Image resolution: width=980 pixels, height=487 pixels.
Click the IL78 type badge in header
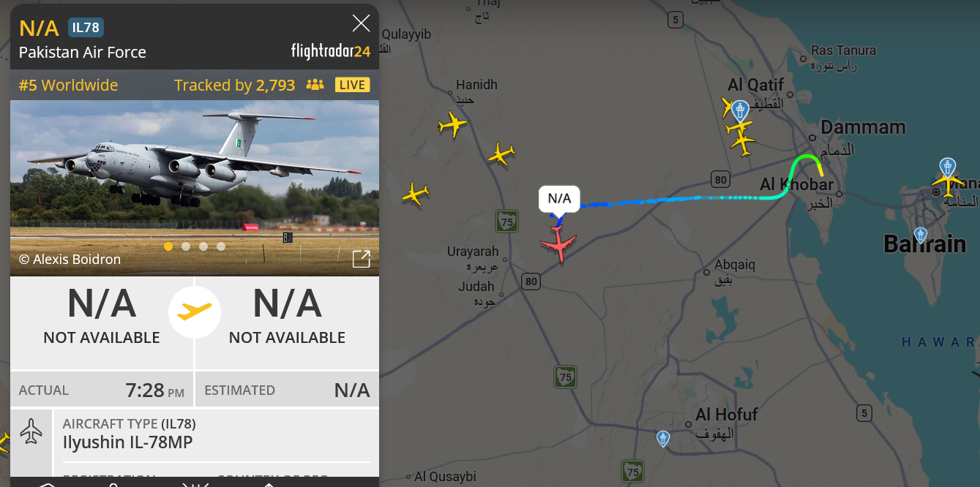(86, 28)
